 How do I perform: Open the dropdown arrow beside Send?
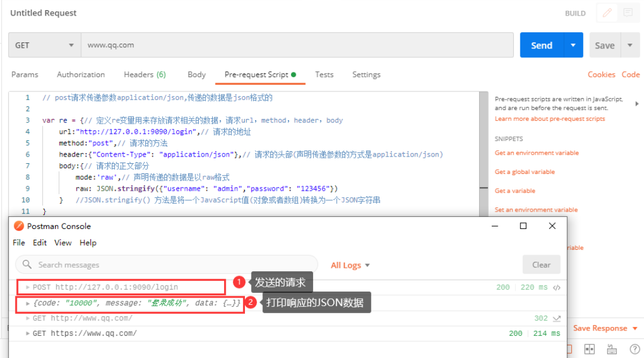tap(574, 45)
